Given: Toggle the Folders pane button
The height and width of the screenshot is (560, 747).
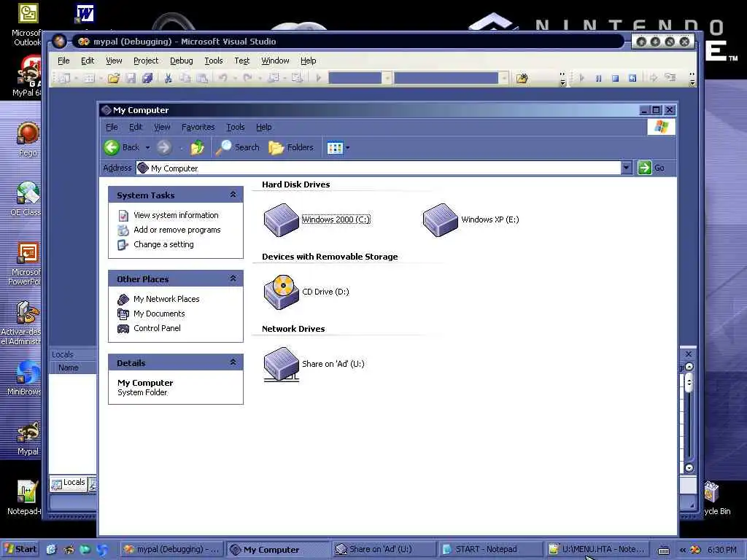Looking at the screenshot, I should 291,147.
